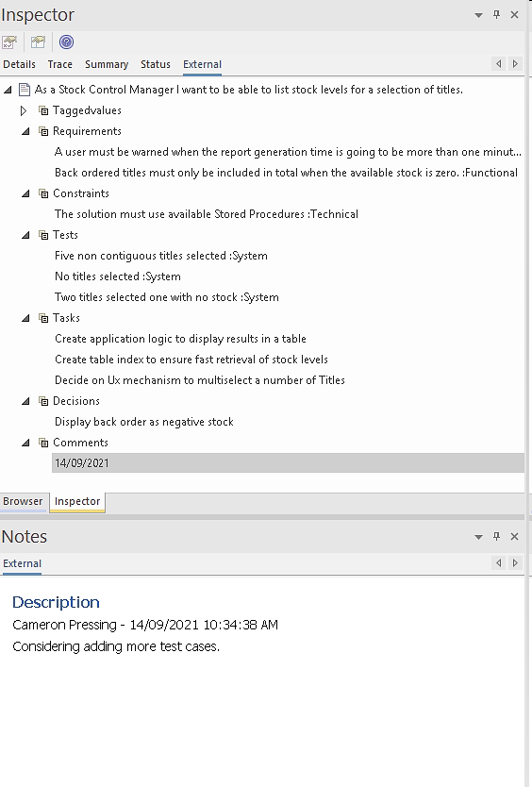Pin the Inspector panel with pushpin

point(496,14)
